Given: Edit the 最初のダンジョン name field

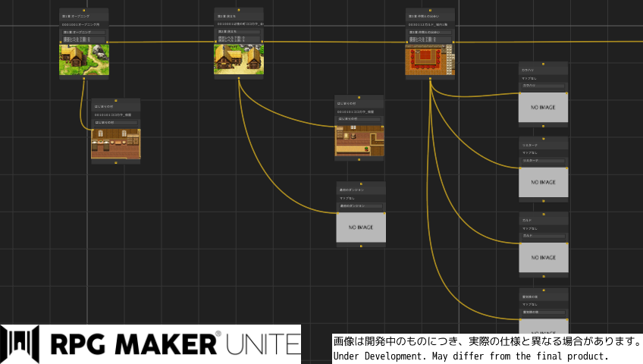Looking at the screenshot, I should tap(361, 206).
